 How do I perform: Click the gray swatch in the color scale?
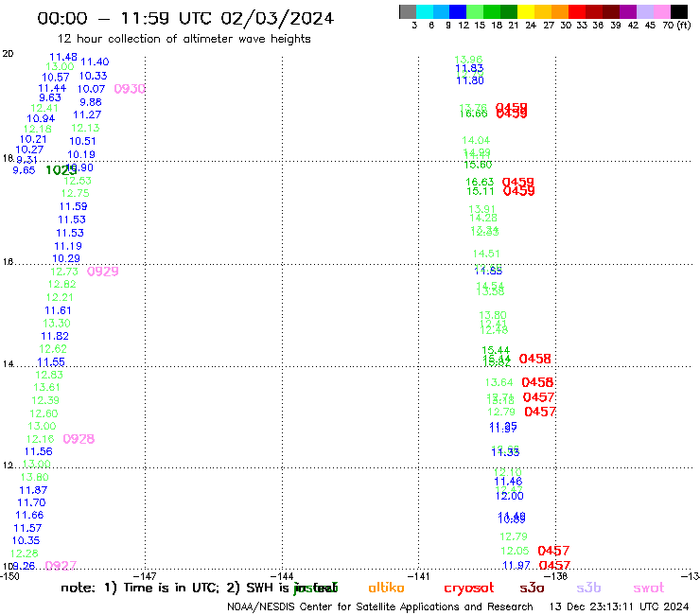tap(408, 11)
